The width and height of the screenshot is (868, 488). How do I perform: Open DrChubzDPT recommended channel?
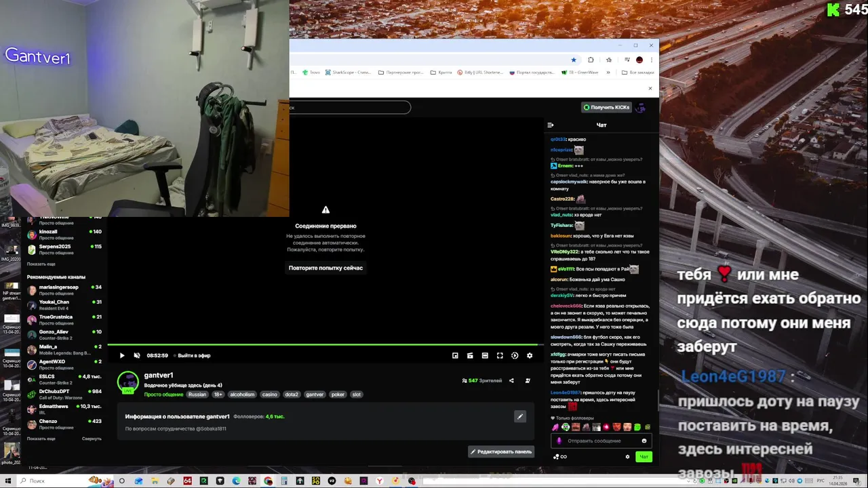(x=64, y=394)
